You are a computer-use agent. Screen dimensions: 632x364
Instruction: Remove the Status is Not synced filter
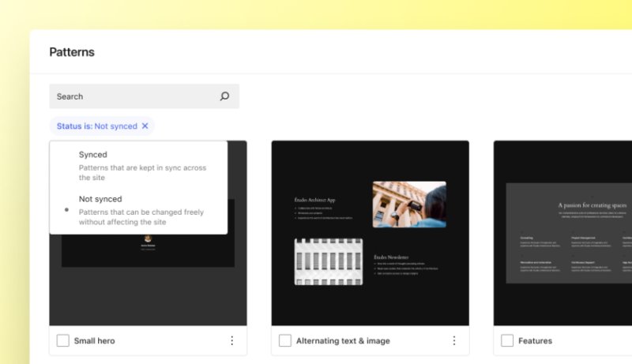click(145, 126)
